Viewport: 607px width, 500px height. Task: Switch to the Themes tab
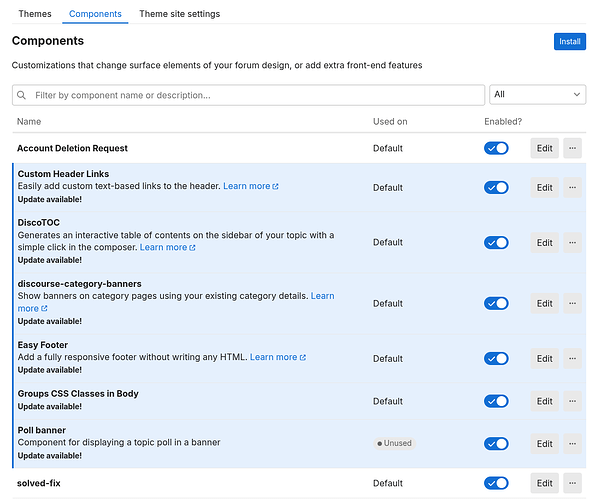tap(35, 14)
